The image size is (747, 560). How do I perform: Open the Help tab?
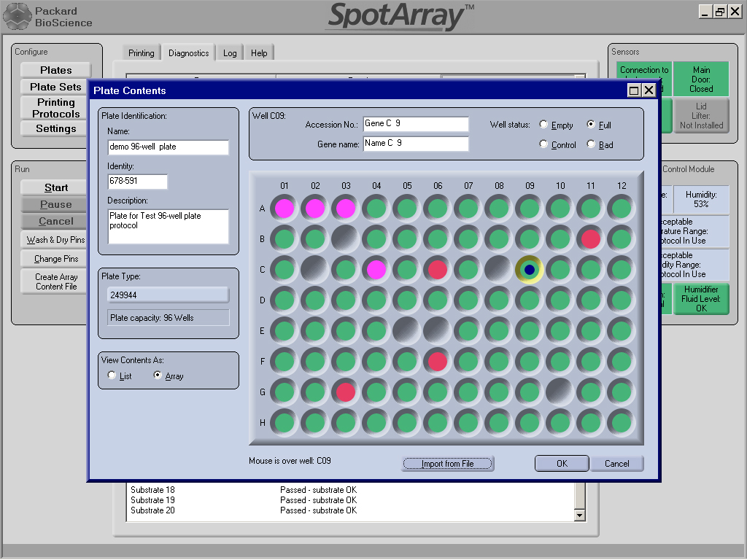259,52
